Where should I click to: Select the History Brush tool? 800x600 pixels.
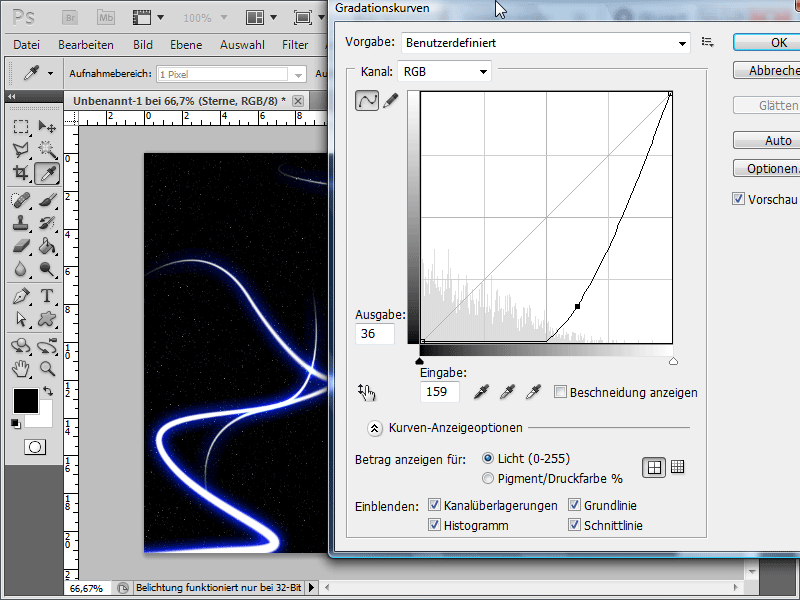[47, 223]
